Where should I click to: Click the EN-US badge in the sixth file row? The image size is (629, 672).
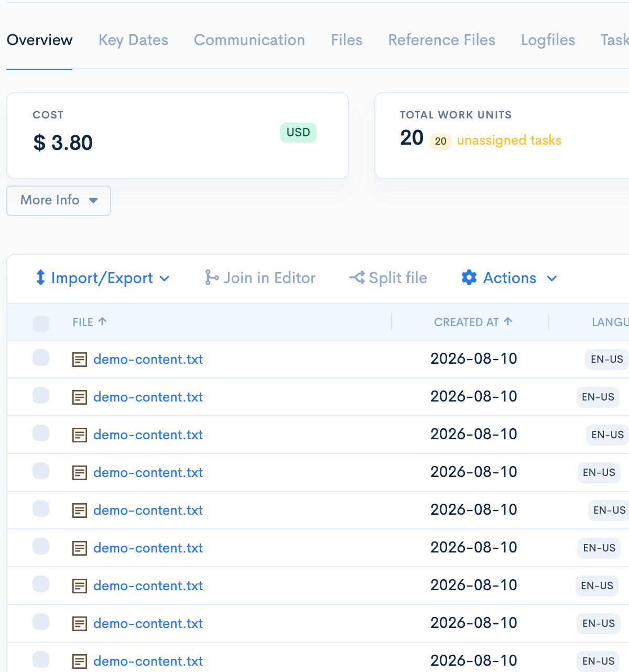[599, 548]
